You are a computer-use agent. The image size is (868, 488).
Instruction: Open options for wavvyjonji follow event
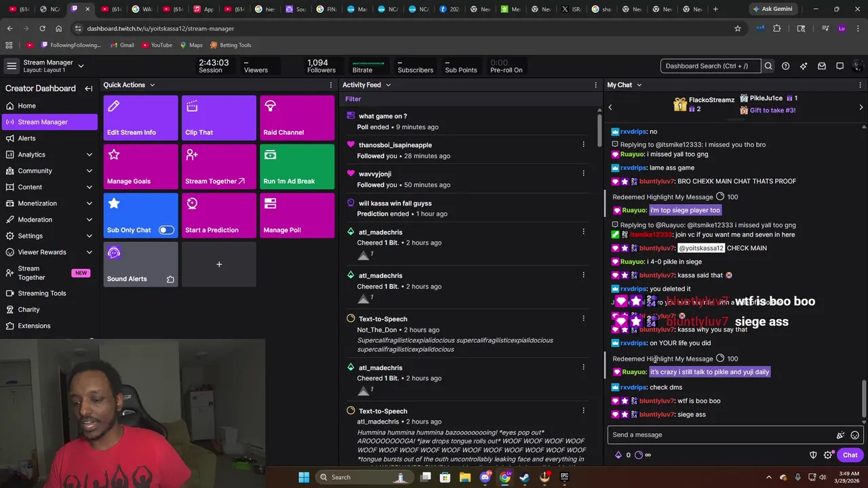coord(583,174)
